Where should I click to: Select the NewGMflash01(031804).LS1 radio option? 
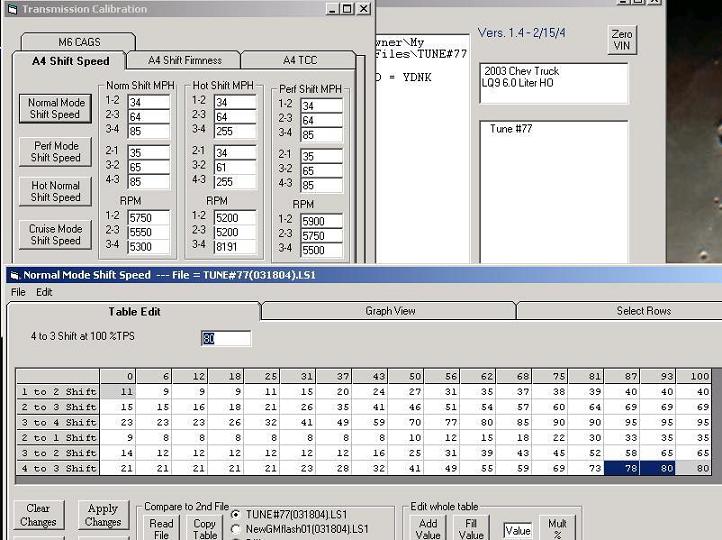[234, 528]
